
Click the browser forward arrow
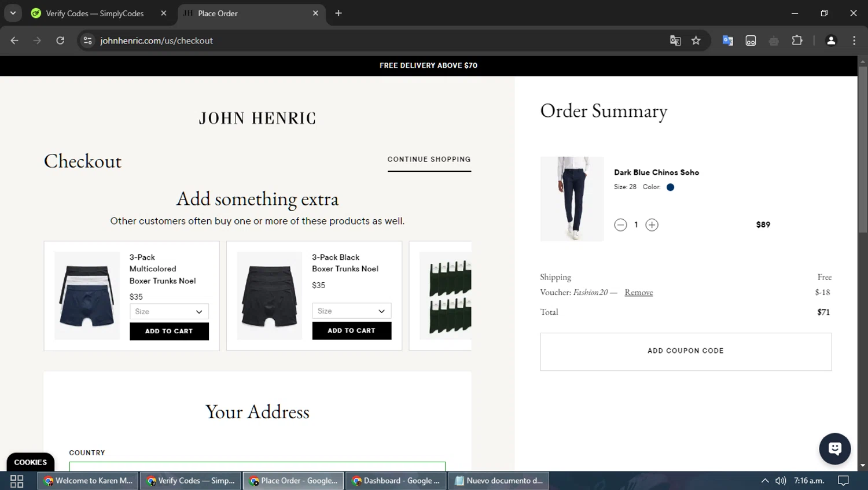(37, 40)
